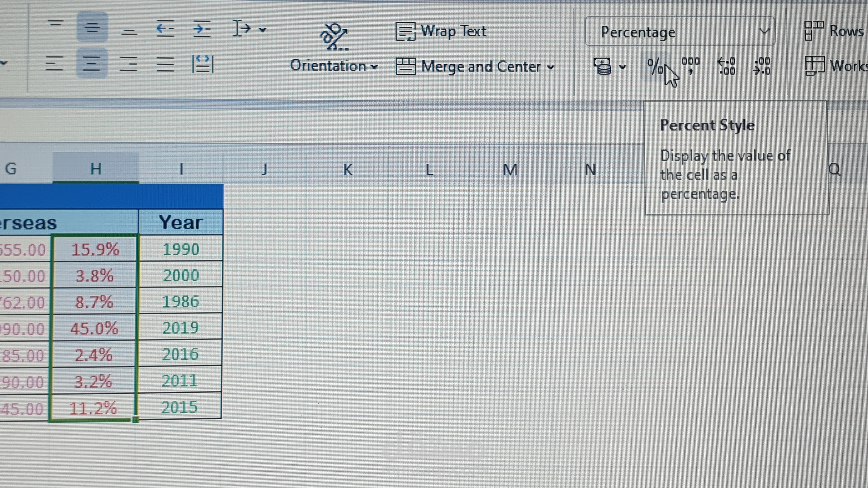Open the Percentage number format dropdown

click(764, 32)
